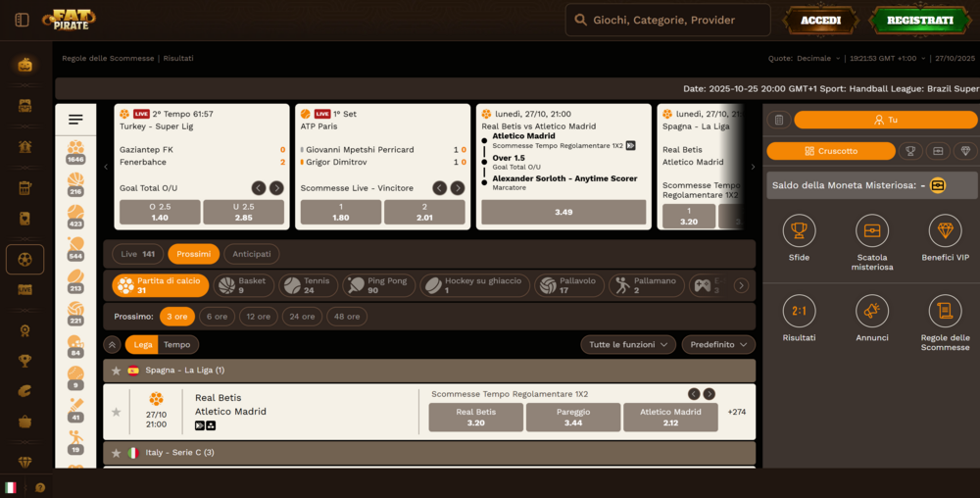This screenshot has width=980, height=498.
Task: Open the Cruscotto dashboard tab
Action: pyautogui.click(x=831, y=151)
